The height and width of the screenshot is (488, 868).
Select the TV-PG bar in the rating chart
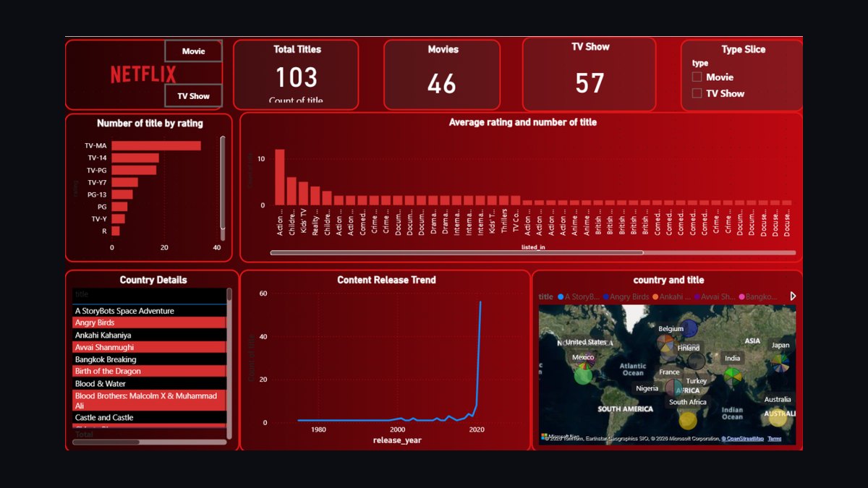click(x=134, y=170)
